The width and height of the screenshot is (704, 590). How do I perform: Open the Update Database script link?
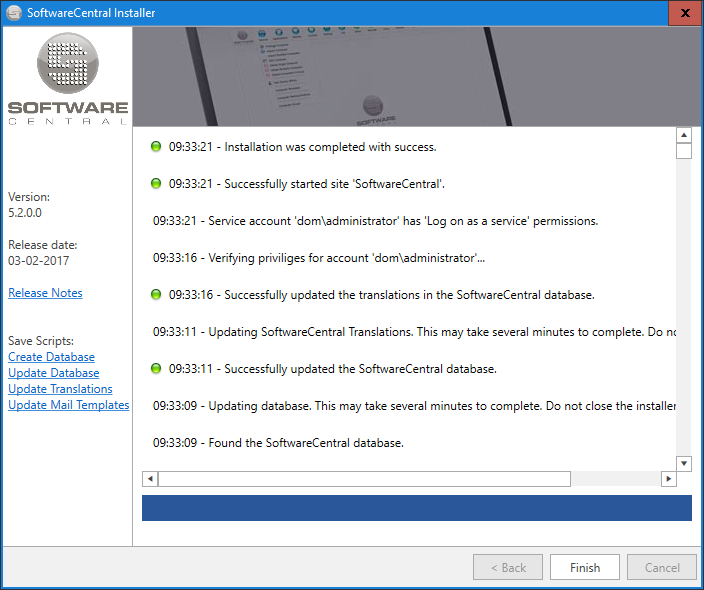click(x=53, y=373)
